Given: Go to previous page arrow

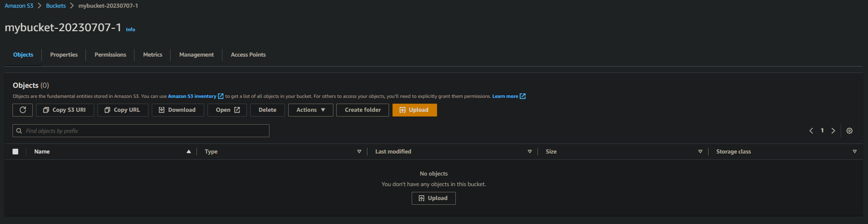Looking at the screenshot, I should [x=811, y=131].
